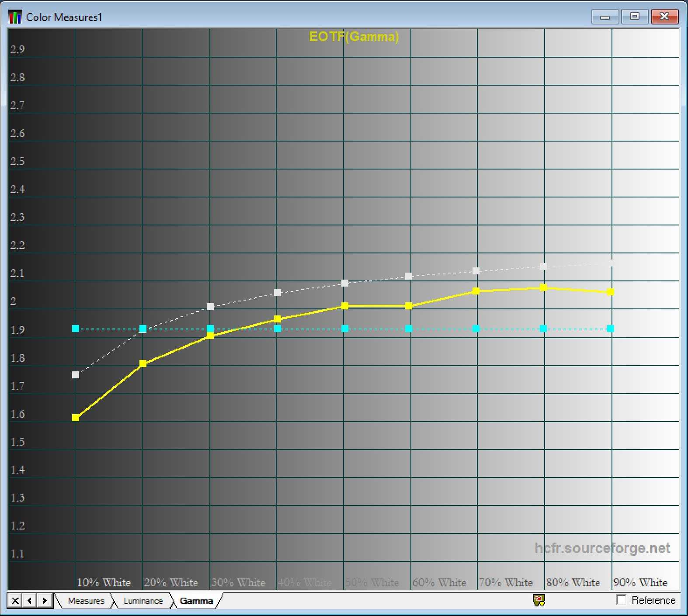Viewport: 688px width, 616px height.
Task: Click yellow gamma point at 10% White
Action: (76, 418)
